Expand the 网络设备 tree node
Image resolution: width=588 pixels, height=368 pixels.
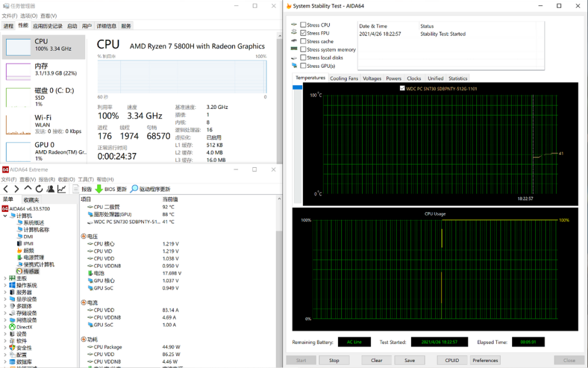pyautogui.click(x=5, y=320)
